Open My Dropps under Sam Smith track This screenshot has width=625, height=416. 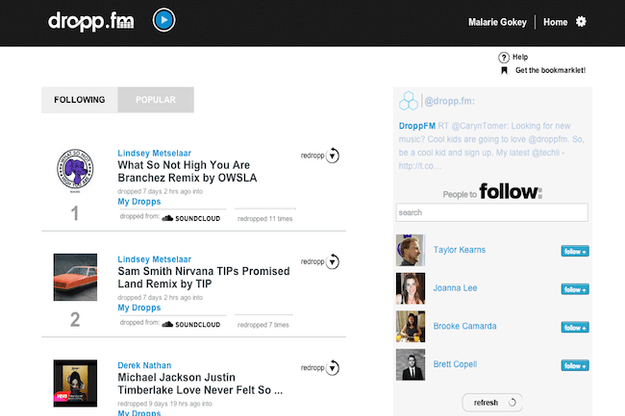pos(139,308)
